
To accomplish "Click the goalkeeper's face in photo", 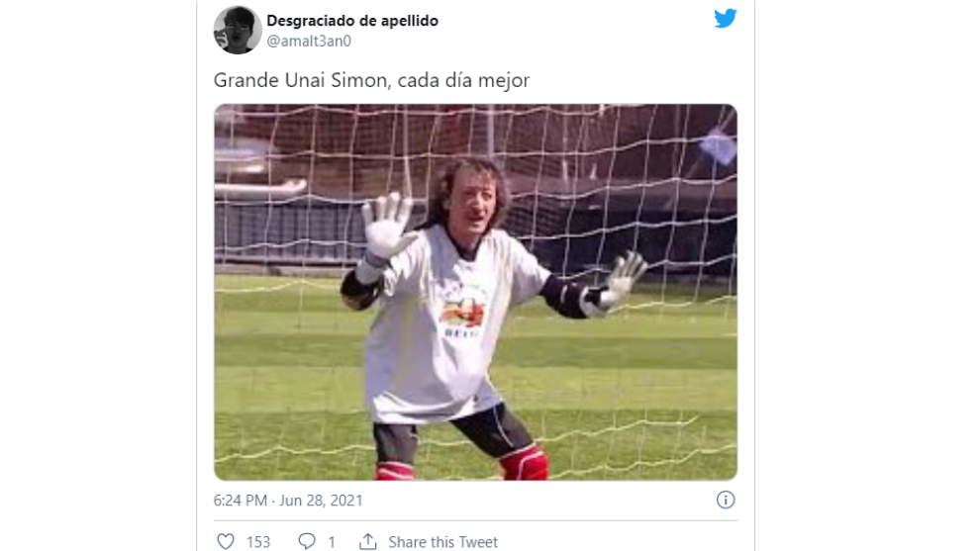I will point(473,204).
